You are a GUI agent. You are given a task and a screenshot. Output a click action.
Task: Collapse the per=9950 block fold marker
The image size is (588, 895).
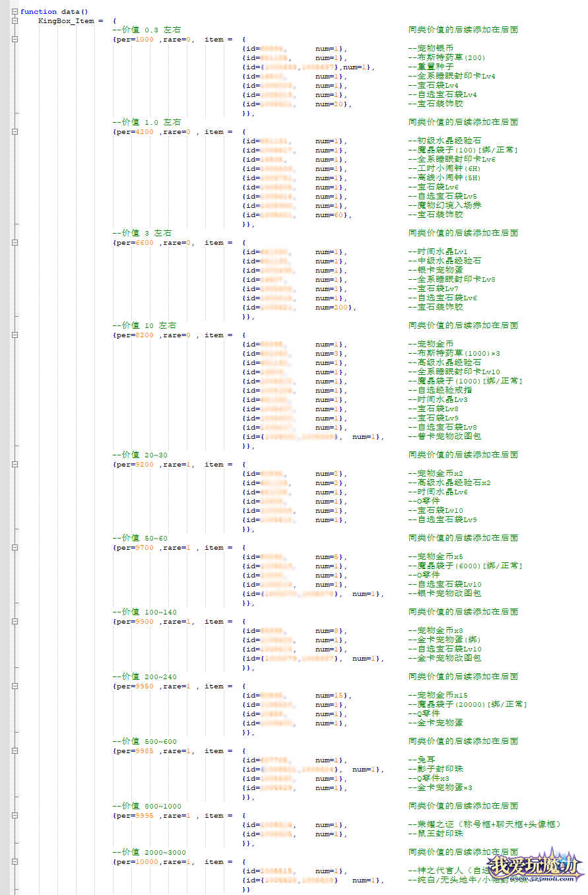point(15,686)
